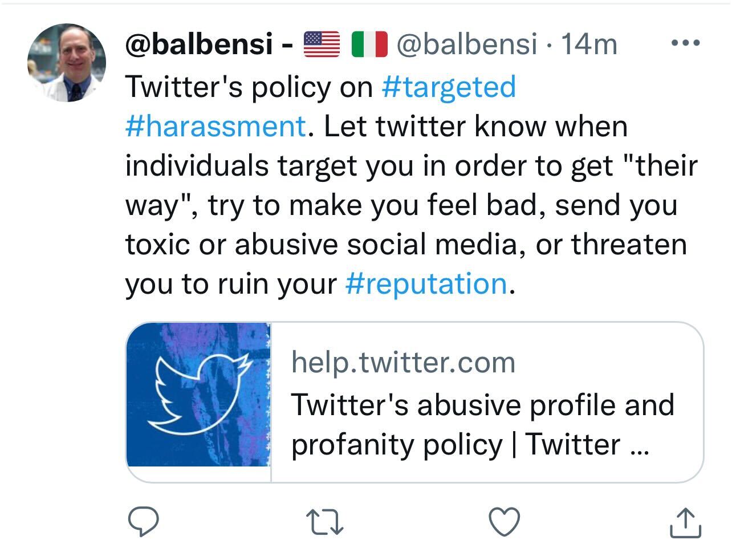Click the tweet text starting "Twitter's policy on"
The image size is (732, 560).
tap(249, 87)
